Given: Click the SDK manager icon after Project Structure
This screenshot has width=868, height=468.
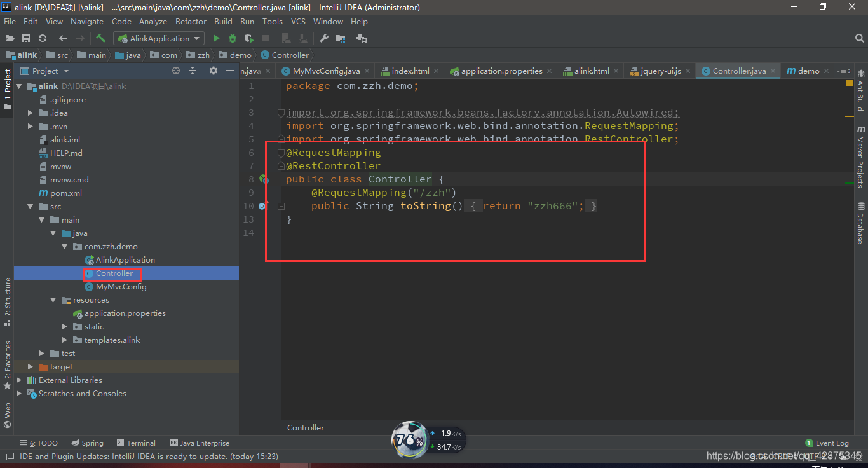Looking at the screenshot, I should (x=362, y=38).
